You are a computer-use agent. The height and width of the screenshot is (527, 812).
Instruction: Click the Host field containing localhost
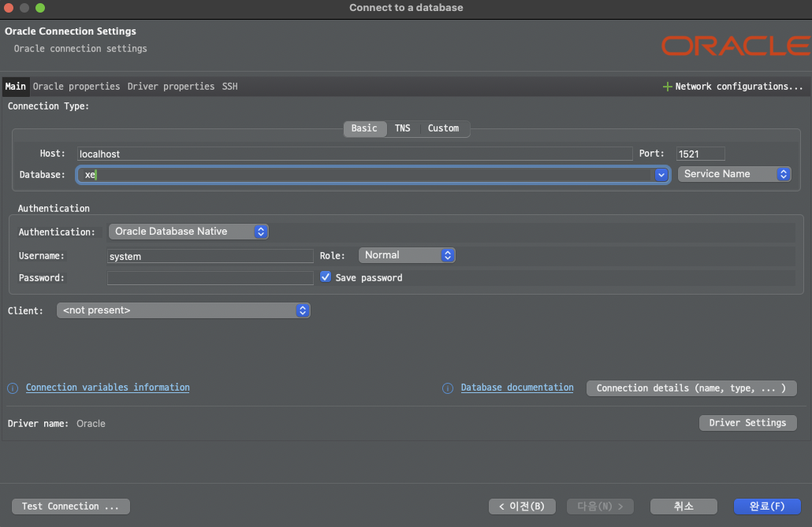click(355, 154)
